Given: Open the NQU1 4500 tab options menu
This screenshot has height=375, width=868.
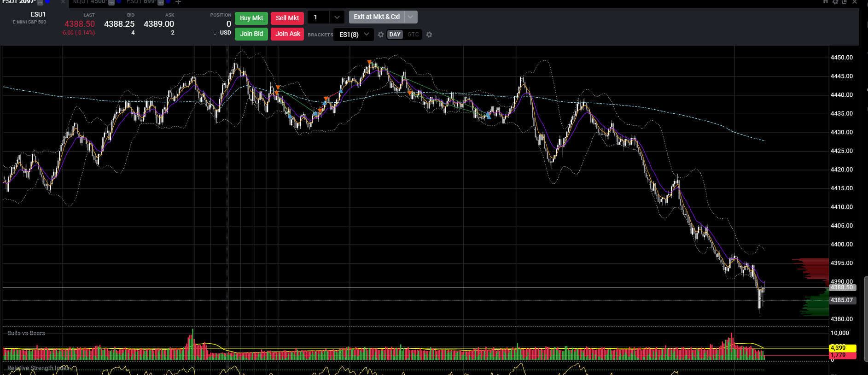Looking at the screenshot, I should pyautogui.click(x=111, y=2).
